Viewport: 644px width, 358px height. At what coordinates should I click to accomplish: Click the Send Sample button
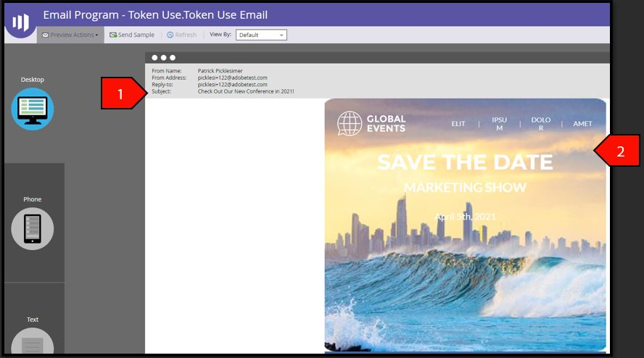(132, 35)
